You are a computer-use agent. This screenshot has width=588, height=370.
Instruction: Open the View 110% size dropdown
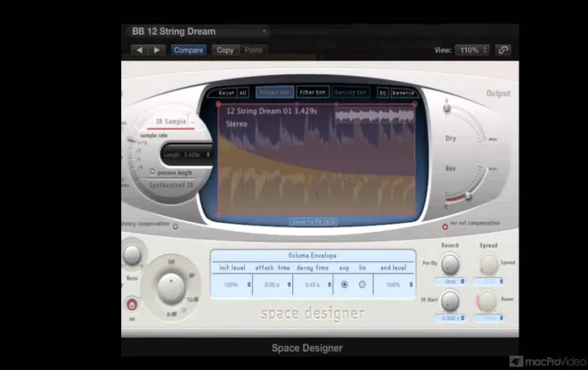tap(472, 50)
